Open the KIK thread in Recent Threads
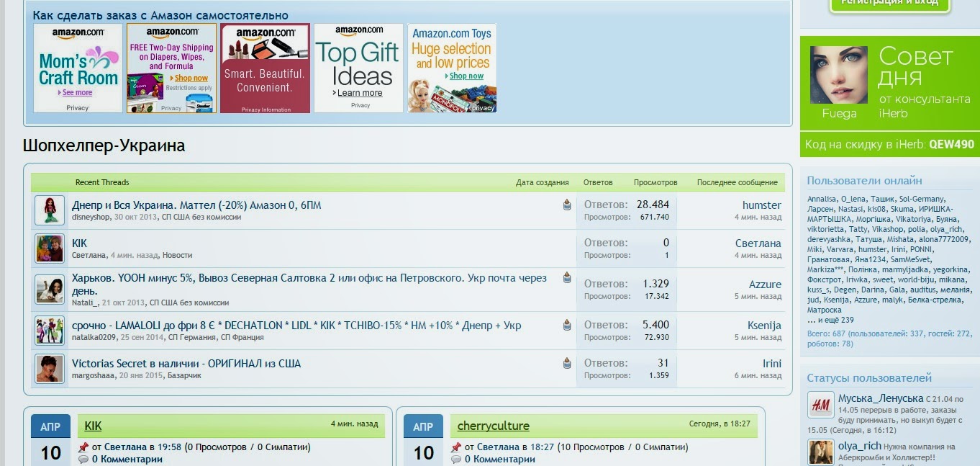The width and height of the screenshot is (980, 466). (79, 243)
